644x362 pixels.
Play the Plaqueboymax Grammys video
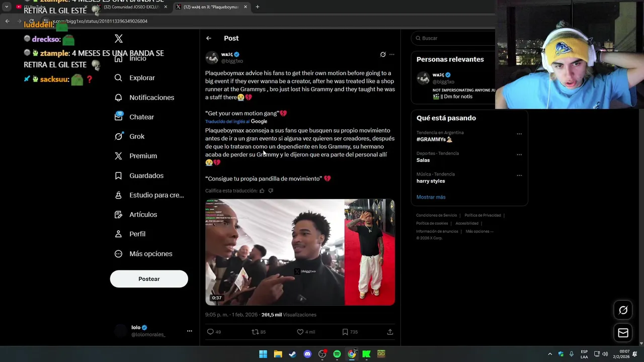click(x=300, y=252)
